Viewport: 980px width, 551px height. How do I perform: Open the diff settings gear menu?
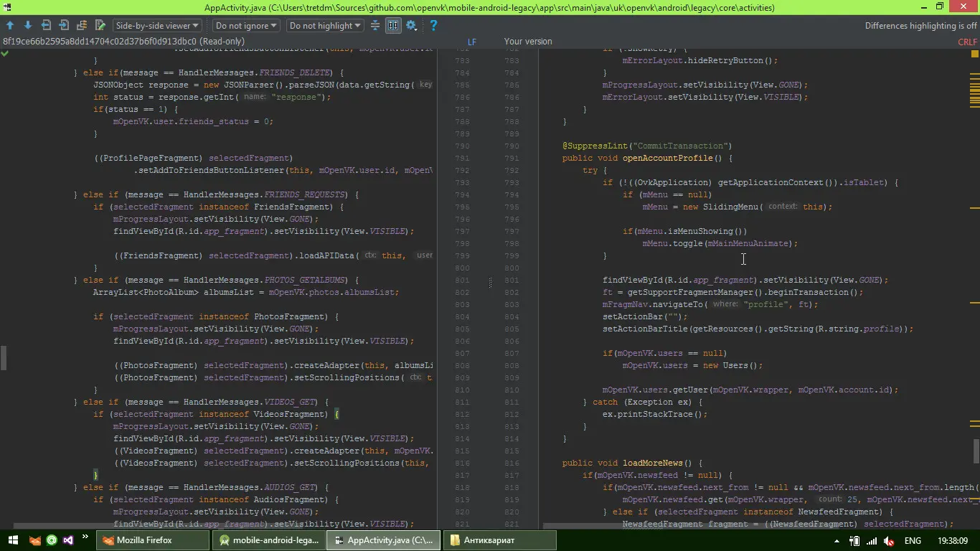coord(412,25)
